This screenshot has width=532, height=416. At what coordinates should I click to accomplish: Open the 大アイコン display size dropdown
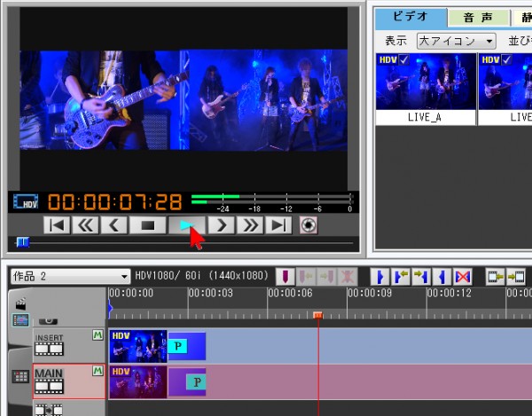(x=457, y=41)
